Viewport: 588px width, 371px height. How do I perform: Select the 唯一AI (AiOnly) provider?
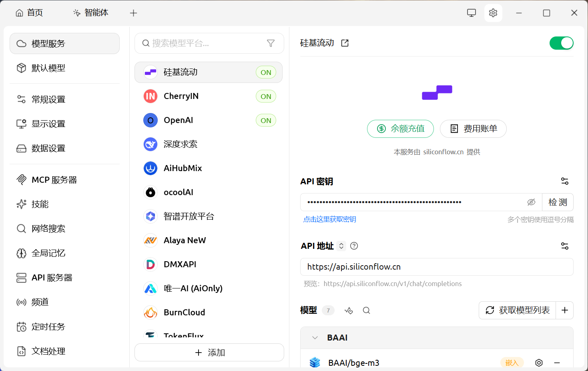pyautogui.click(x=209, y=288)
